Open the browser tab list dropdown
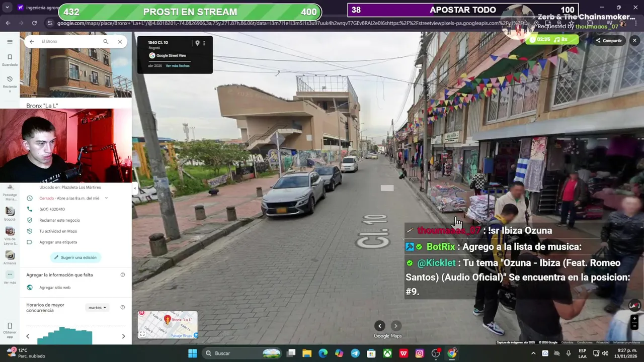Viewport: 644px width, 362px height. coord(7,8)
